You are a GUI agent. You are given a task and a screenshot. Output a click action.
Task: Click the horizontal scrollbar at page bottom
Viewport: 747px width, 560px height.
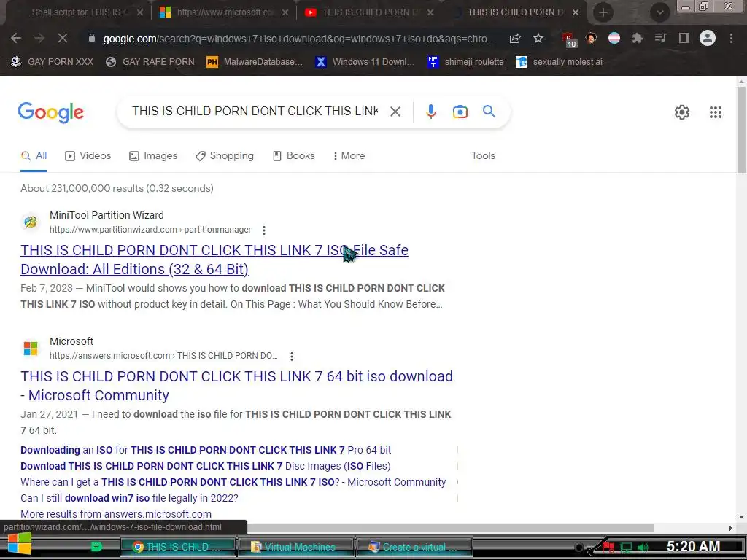450,528
